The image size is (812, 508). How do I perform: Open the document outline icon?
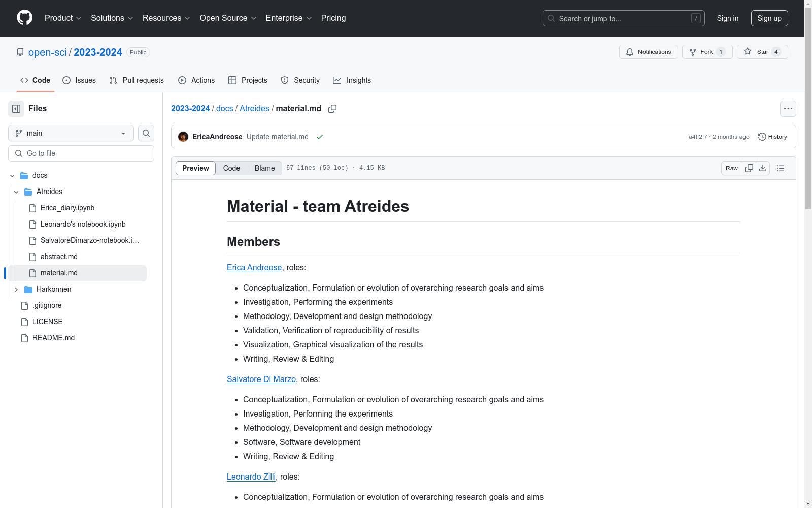pos(781,168)
